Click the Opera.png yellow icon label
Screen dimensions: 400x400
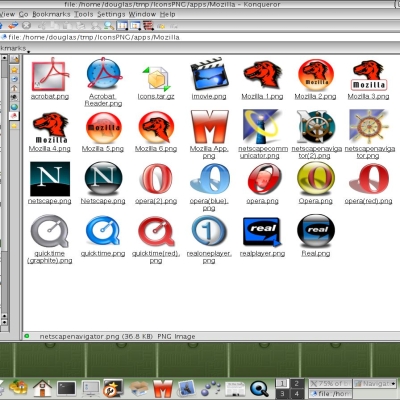click(x=316, y=201)
